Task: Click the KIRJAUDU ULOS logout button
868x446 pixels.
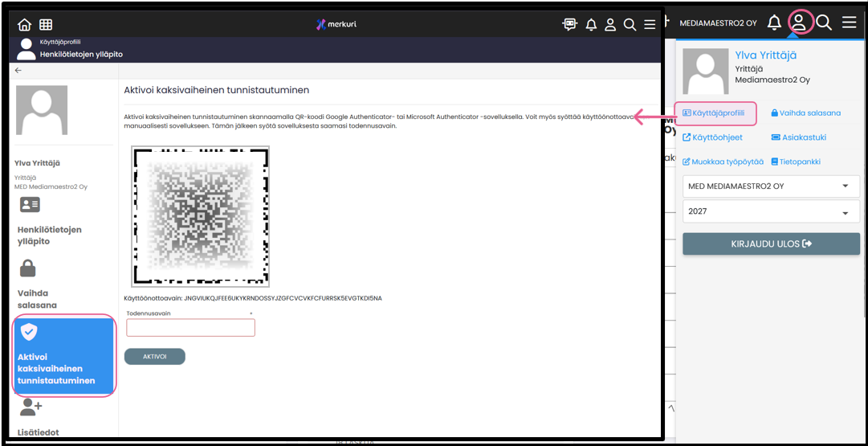Action: pos(770,243)
